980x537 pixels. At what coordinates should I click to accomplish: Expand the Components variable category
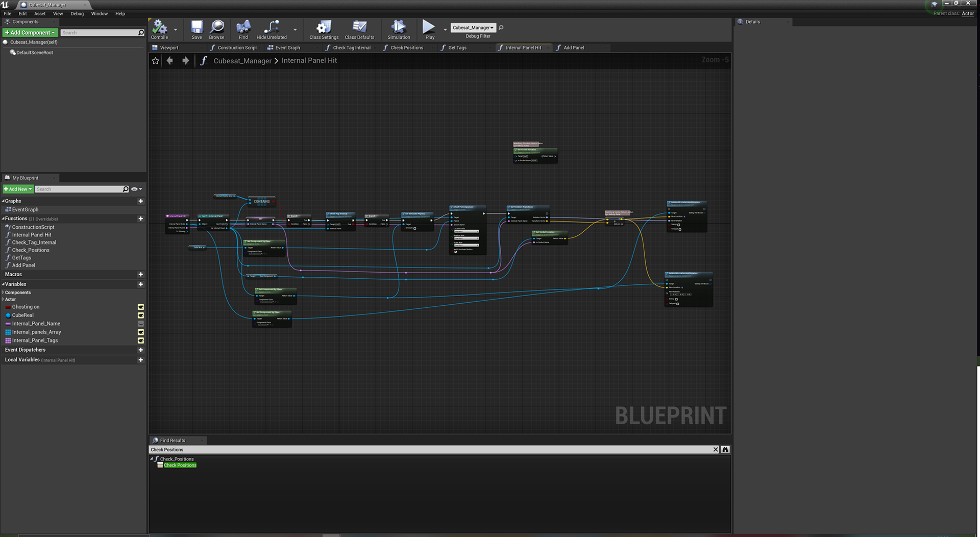tap(3, 292)
